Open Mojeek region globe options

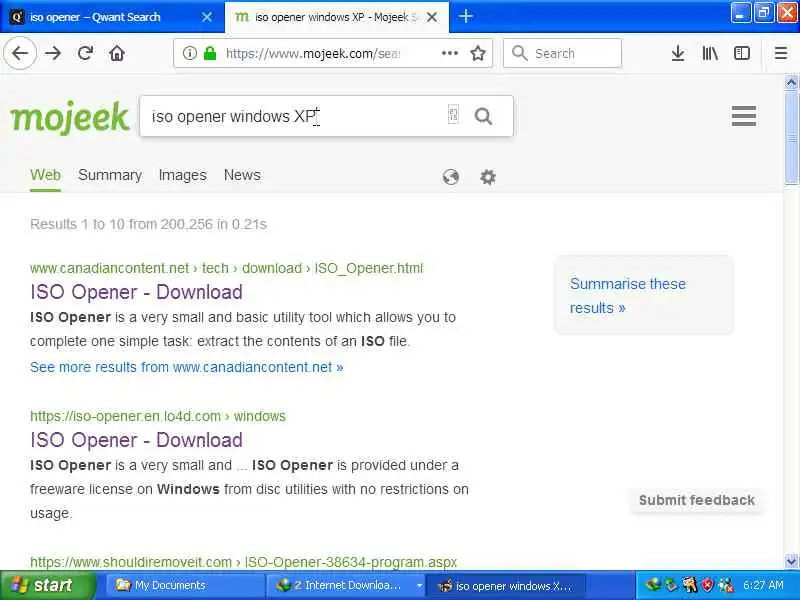coord(451,177)
